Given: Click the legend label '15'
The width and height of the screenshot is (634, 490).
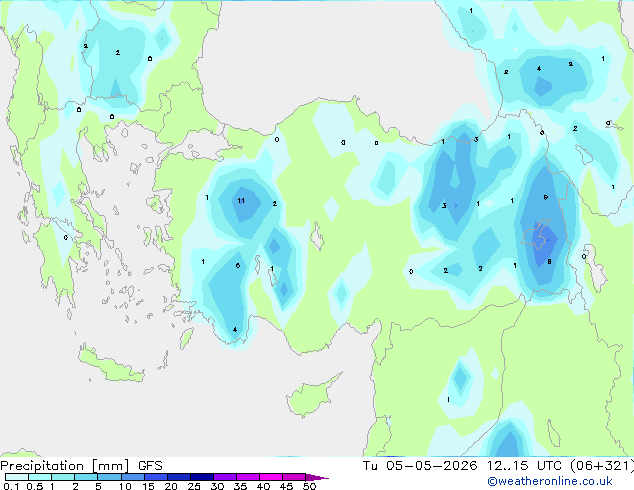Looking at the screenshot, I should point(148,486).
